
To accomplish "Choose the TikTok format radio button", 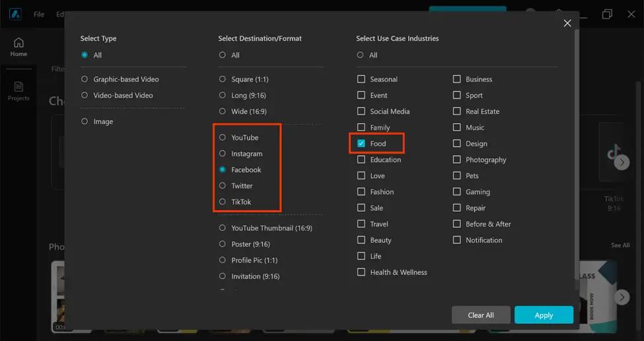I will tap(223, 202).
